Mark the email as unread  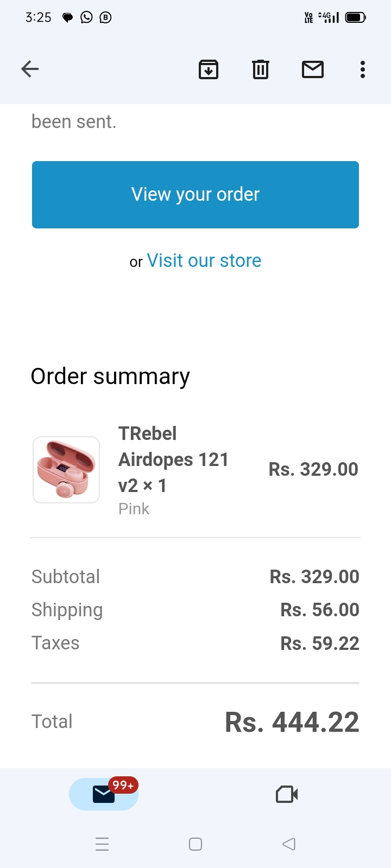pyautogui.click(x=313, y=69)
